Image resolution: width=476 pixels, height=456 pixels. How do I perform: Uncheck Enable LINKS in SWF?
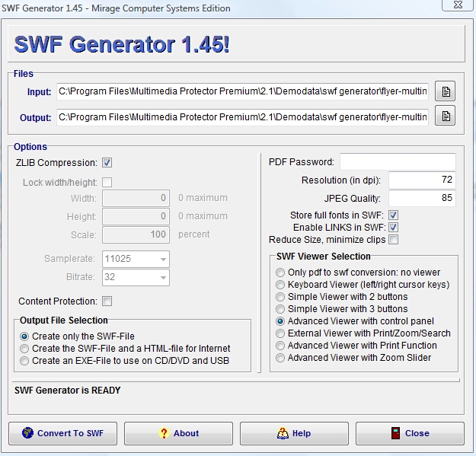(394, 228)
